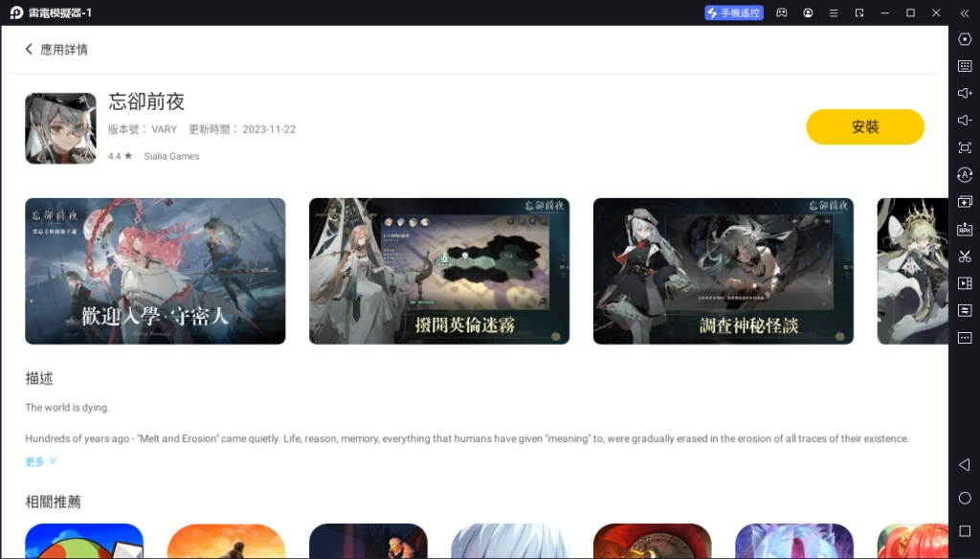
Task: Open multi-instance manager icon in sidebar
Action: click(x=965, y=202)
